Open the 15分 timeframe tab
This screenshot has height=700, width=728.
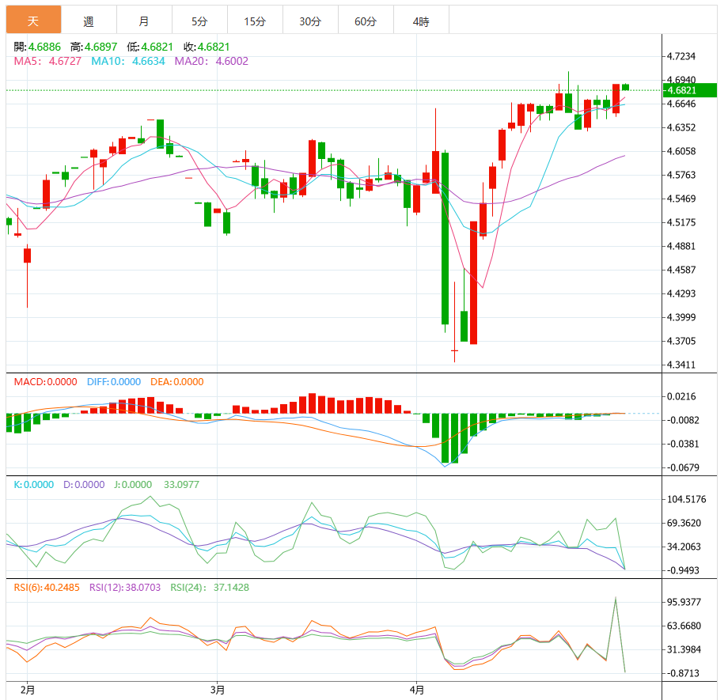tap(255, 21)
